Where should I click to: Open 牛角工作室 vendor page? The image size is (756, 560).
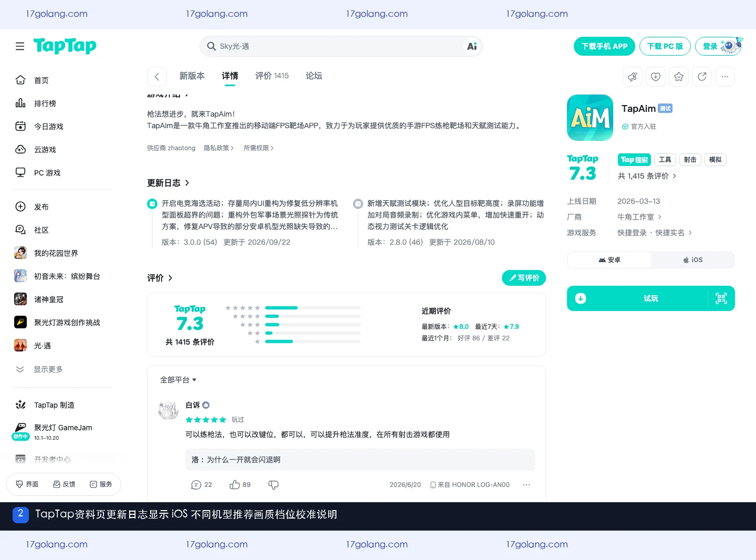[x=639, y=217]
